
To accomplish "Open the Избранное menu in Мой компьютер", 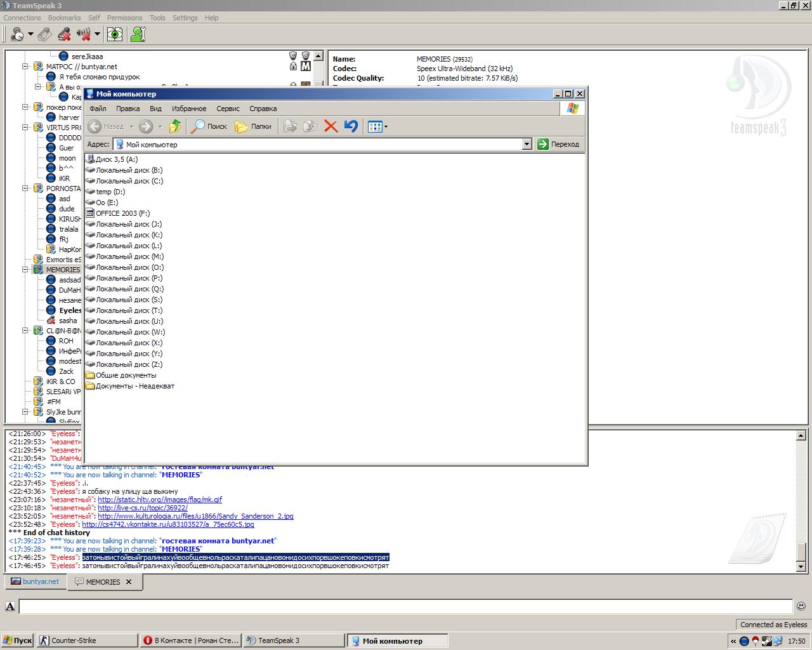I will coord(189,109).
